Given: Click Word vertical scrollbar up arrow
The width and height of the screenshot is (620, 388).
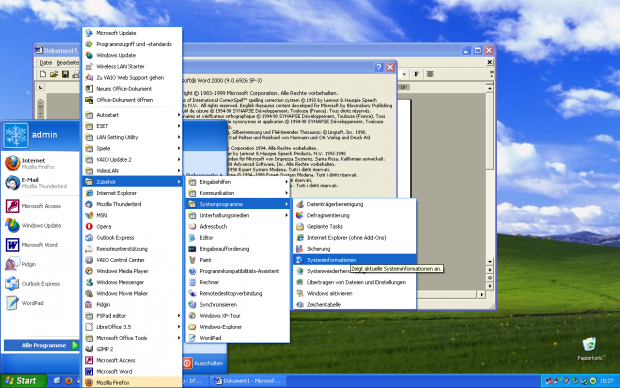Looking at the screenshot, I should (490, 88).
